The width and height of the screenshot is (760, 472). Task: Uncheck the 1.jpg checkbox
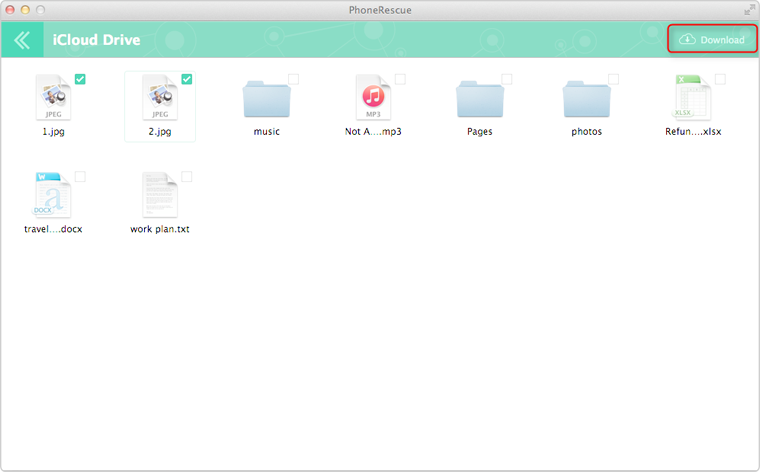point(80,79)
